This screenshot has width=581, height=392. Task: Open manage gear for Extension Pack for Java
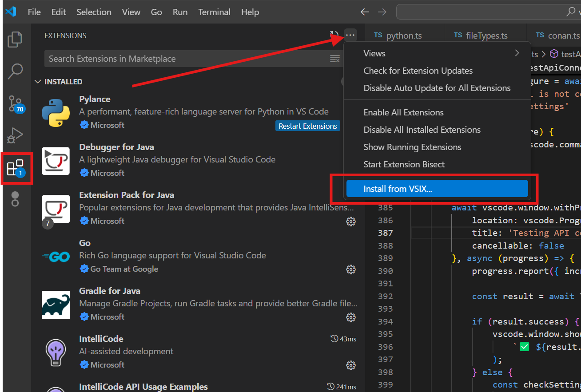click(x=351, y=221)
